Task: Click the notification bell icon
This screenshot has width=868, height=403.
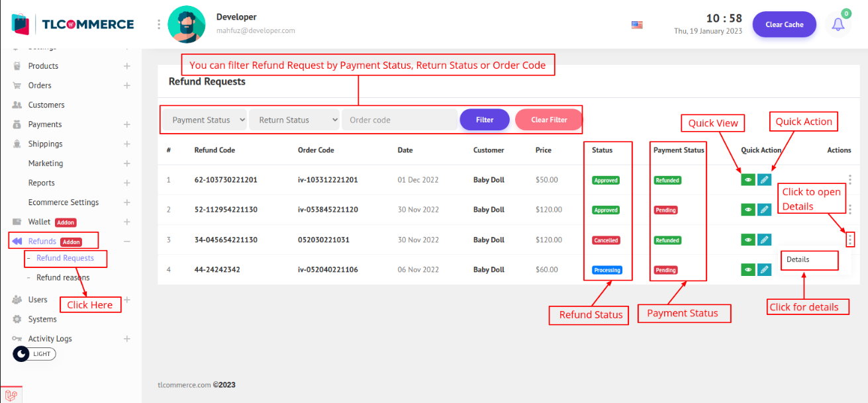Action: pyautogui.click(x=838, y=24)
